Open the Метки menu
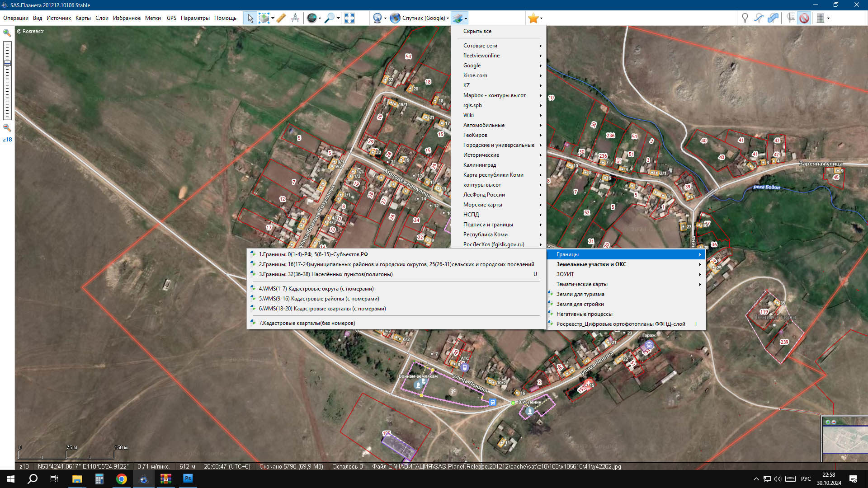This screenshot has height=488, width=868. (153, 18)
